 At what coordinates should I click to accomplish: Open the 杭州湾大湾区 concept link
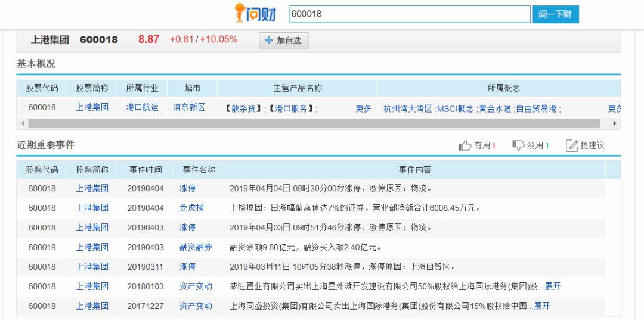click(x=408, y=108)
